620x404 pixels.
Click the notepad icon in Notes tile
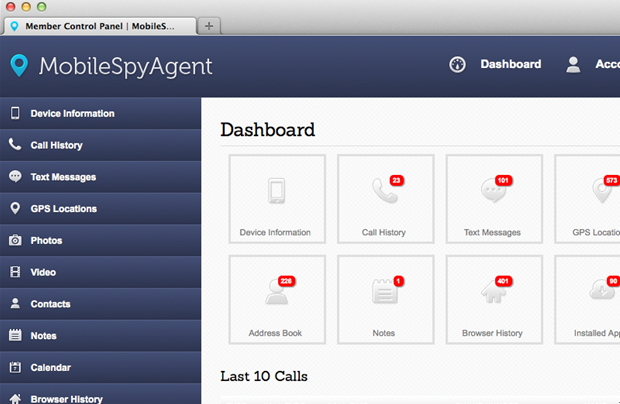coord(384,291)
